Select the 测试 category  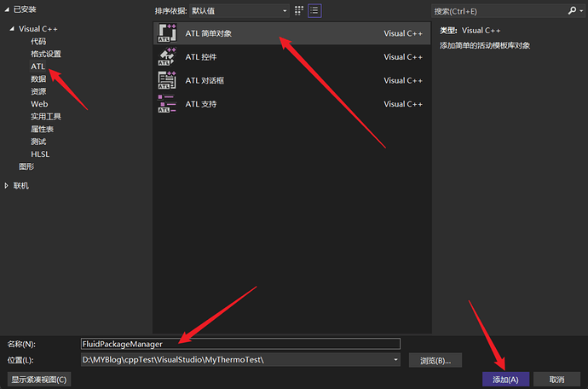(38, 142)
